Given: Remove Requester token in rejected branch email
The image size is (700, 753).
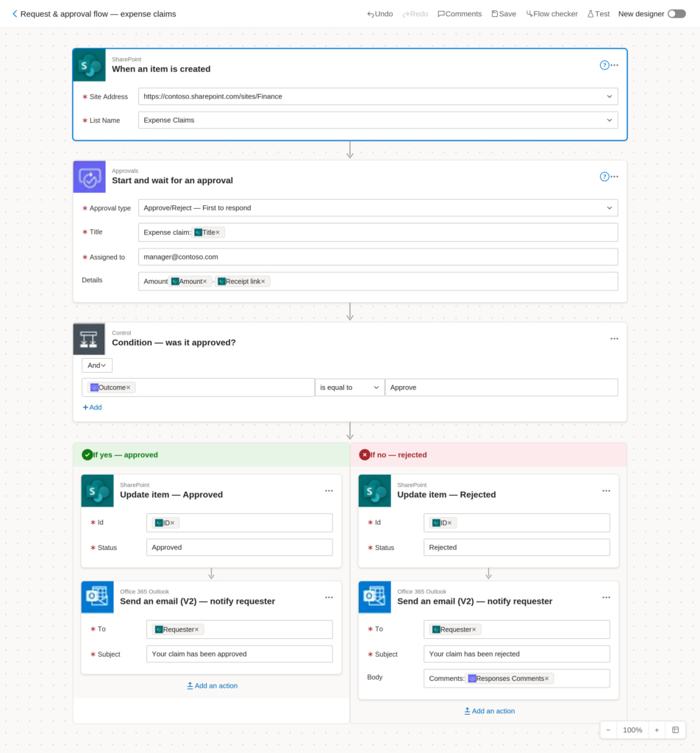Looking at the screenshot, I should [474, 629].
